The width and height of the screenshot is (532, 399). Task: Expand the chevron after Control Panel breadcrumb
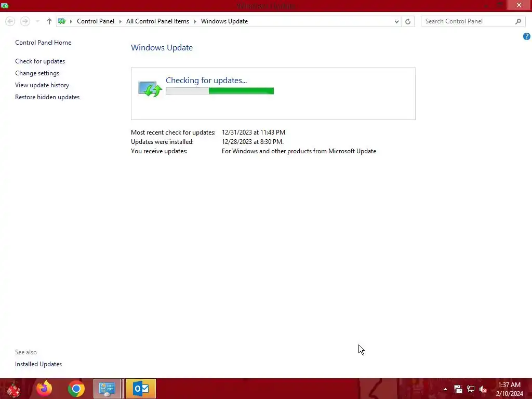[120, 21]
